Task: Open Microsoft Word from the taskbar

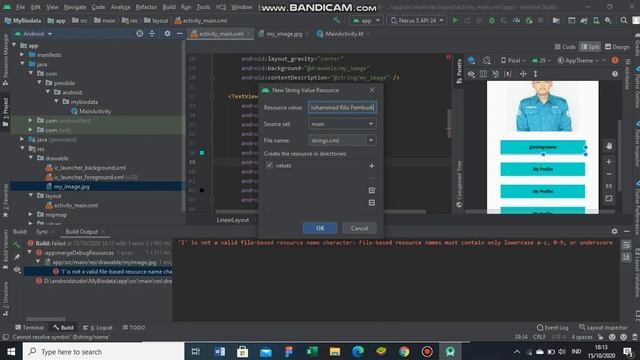Action: 220,351
